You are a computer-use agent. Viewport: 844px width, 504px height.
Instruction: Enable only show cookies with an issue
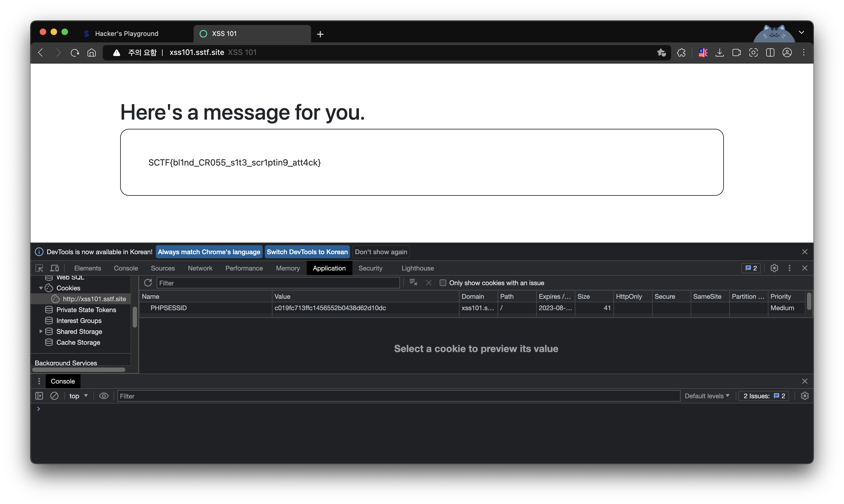443,283
